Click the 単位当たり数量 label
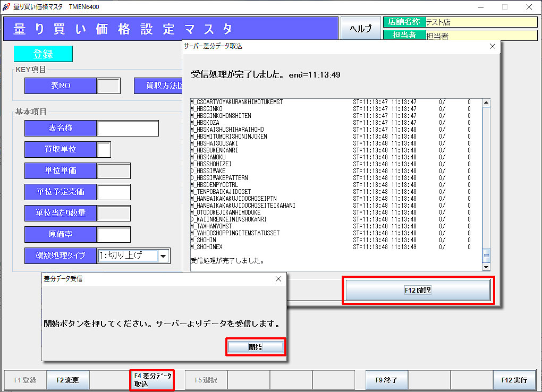This screenshot has height=392, width=542. 61,214
